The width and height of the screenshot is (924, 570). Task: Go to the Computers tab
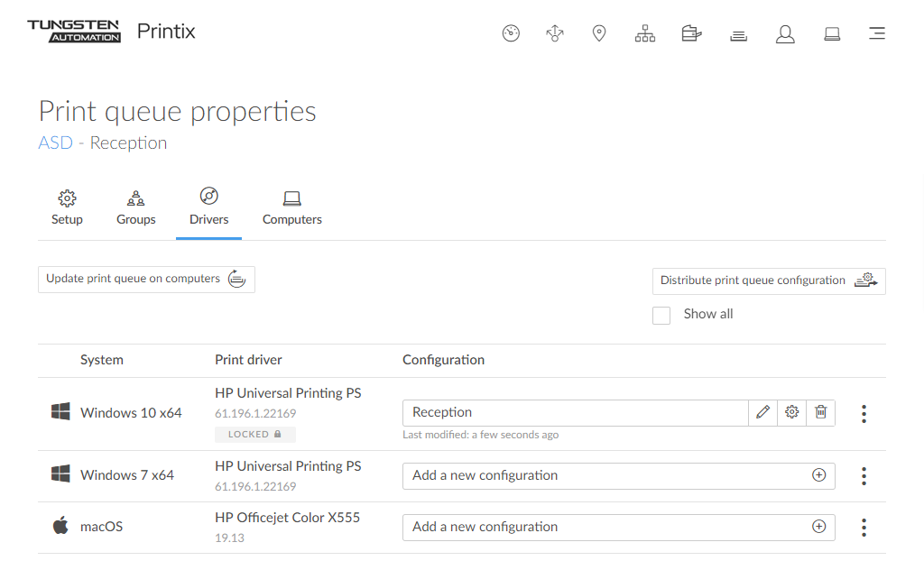(291, 207)
